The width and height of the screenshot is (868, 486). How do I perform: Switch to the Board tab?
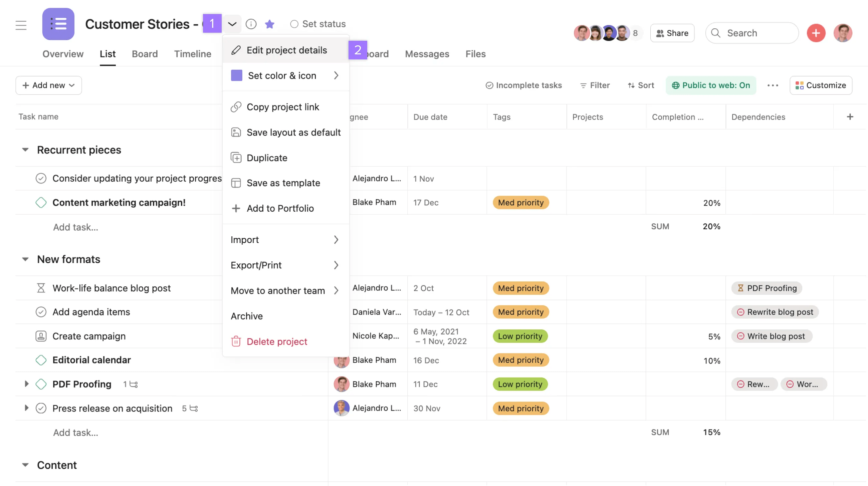click(x=145, y=54)
